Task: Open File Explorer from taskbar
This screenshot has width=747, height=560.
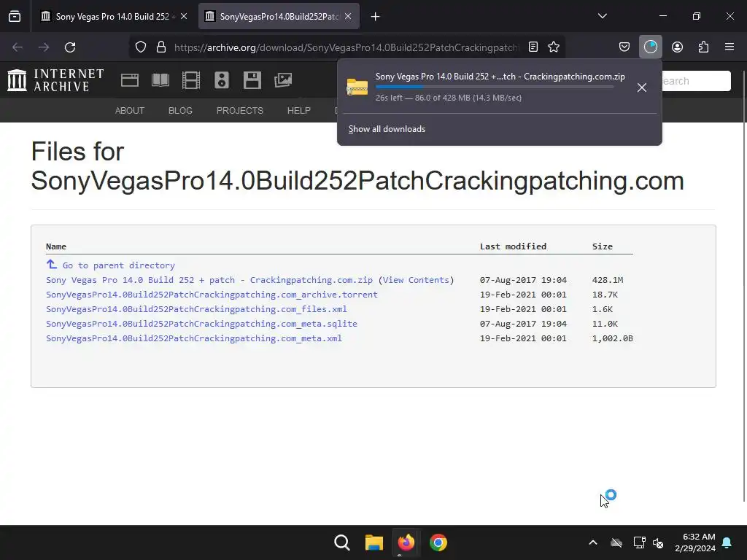Action: [374, 542]
